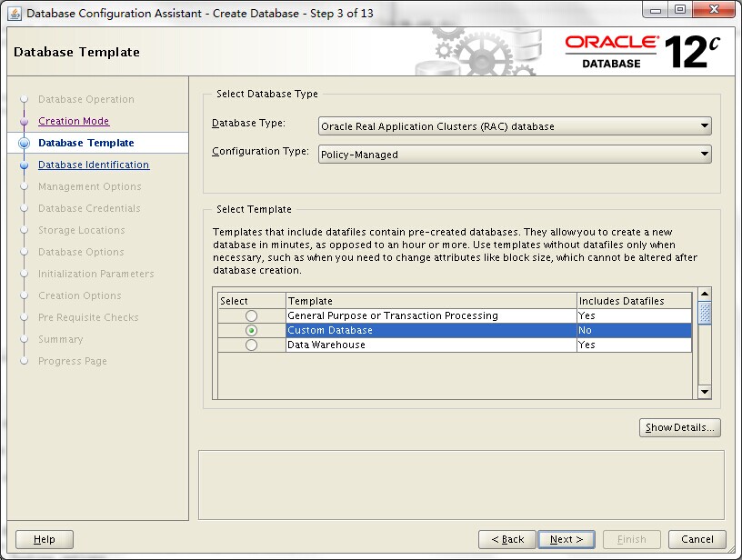
Task: Click the Initialization Parameters step label
Action: [96, 274]
